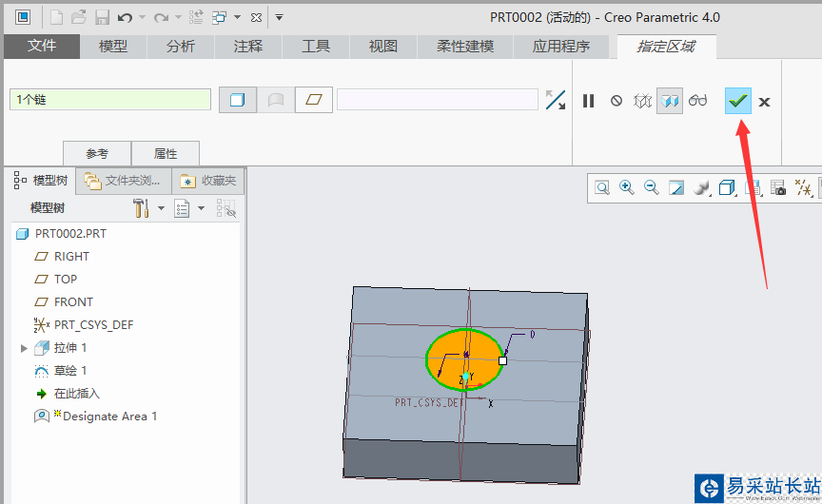
Task: Toggle the shaded attached preview icon
Action: 670,101
